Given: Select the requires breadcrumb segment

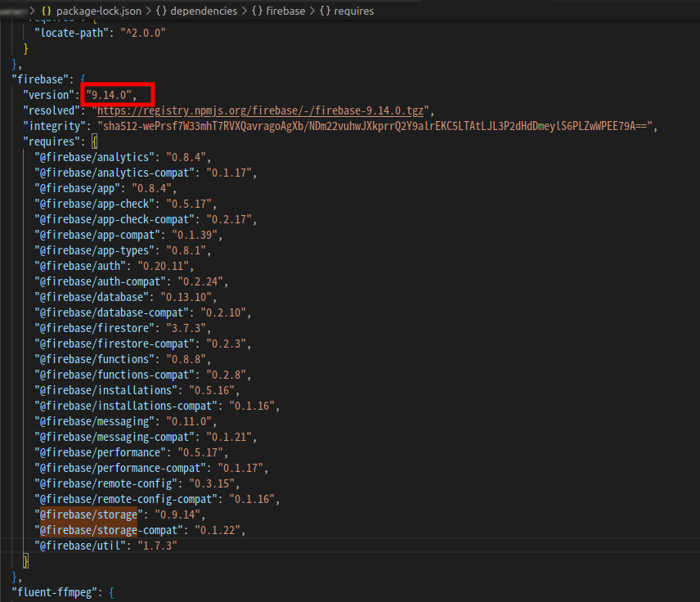Looking at the screenshot, I should click(x=353, y=11).
